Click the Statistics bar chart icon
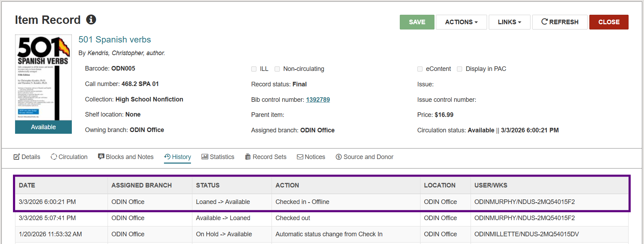Image resolution: width=644 pixels, height=244 pixels. [x=205, y=157]
